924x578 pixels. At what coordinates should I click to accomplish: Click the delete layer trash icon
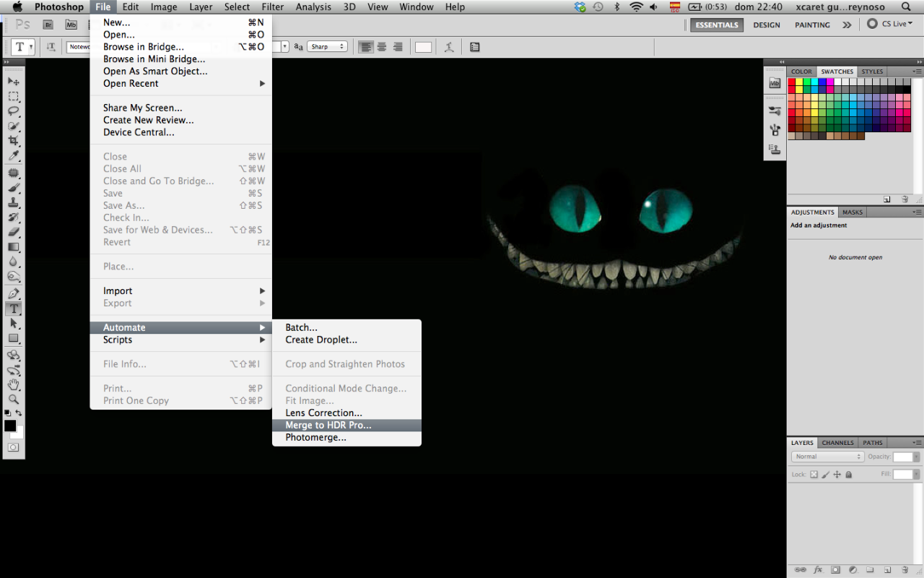point(905,569)
